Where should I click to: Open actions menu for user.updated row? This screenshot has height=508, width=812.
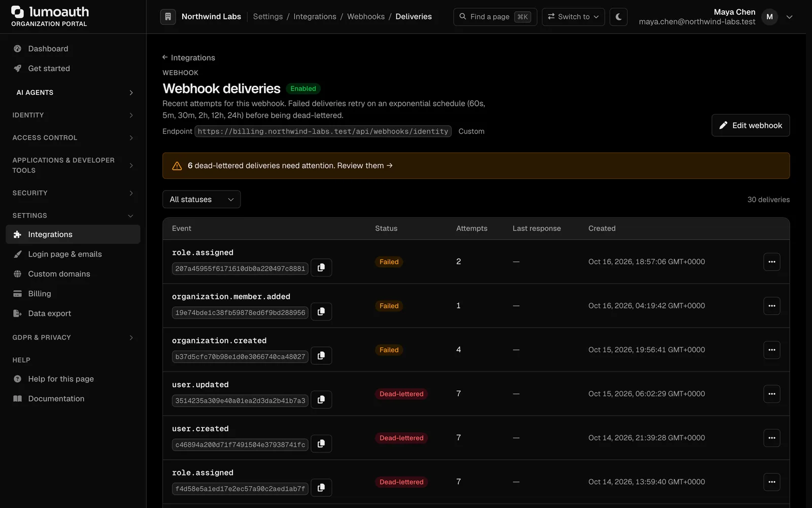pyautogui.click(x=772, y=394)
